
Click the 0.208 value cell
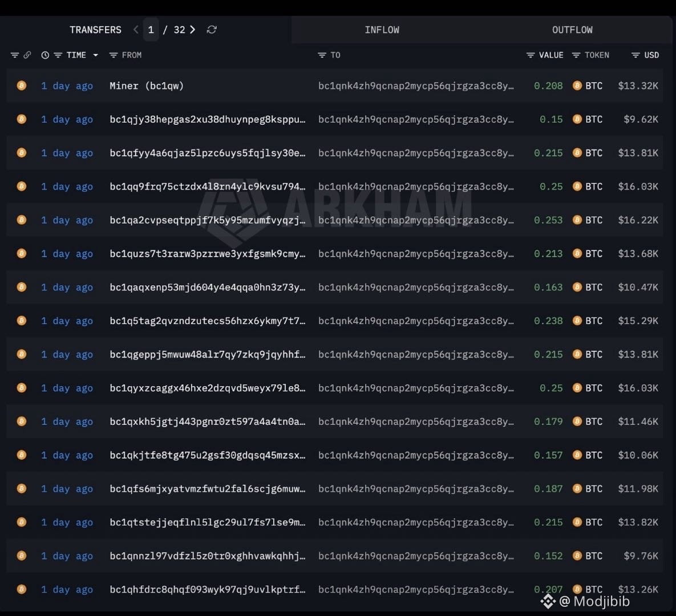(548, 86)
